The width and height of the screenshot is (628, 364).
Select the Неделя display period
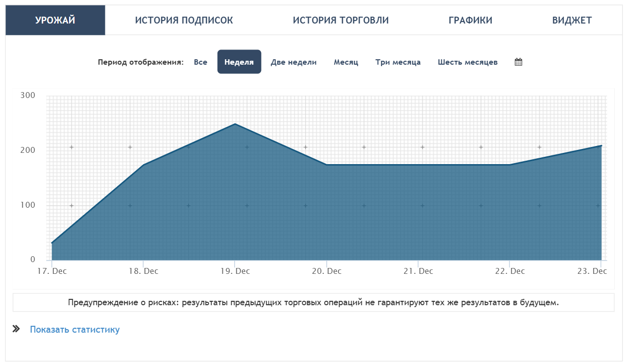click(x=239, y=62)
